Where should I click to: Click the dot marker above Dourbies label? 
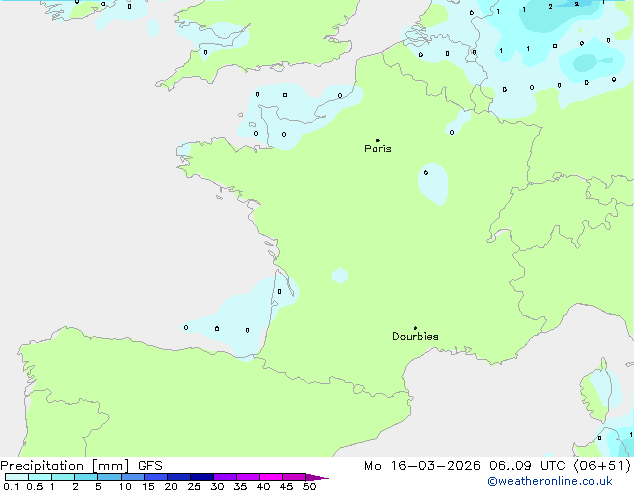click(415, 328)
